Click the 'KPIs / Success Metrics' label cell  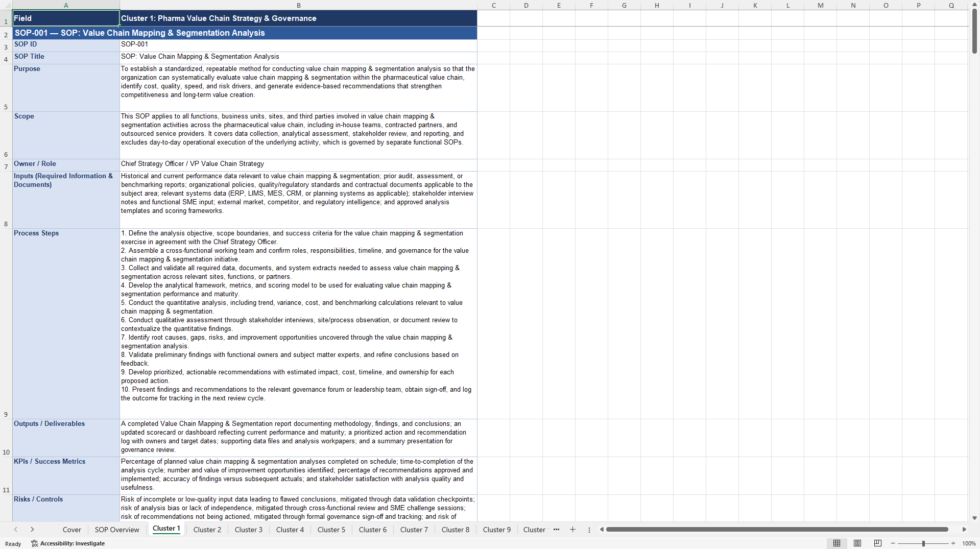(66, 475)
